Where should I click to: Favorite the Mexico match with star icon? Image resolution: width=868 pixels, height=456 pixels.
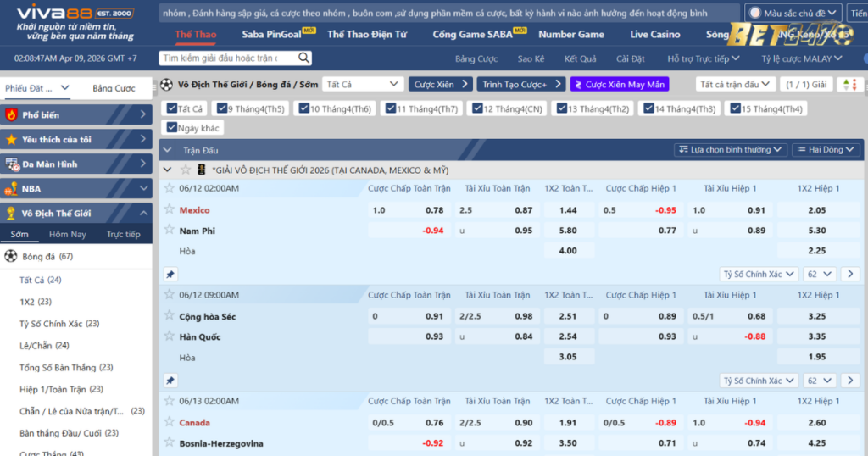click(x=170, y=209)
